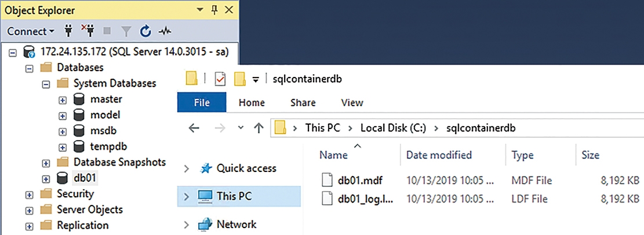Select the db01.mdf file icon
This screenshot has width=644, height=235.
[x=326, y=180]
